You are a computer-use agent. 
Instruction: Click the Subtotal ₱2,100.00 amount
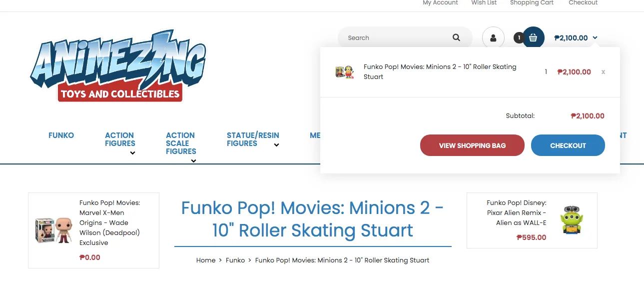[x=588, y=116]
